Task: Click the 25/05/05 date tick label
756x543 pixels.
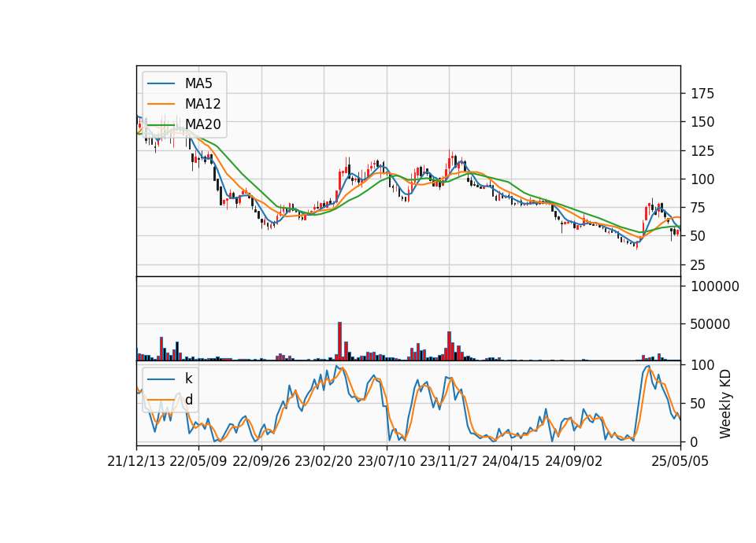Action: pyautogui.click(x=680, y=461)
